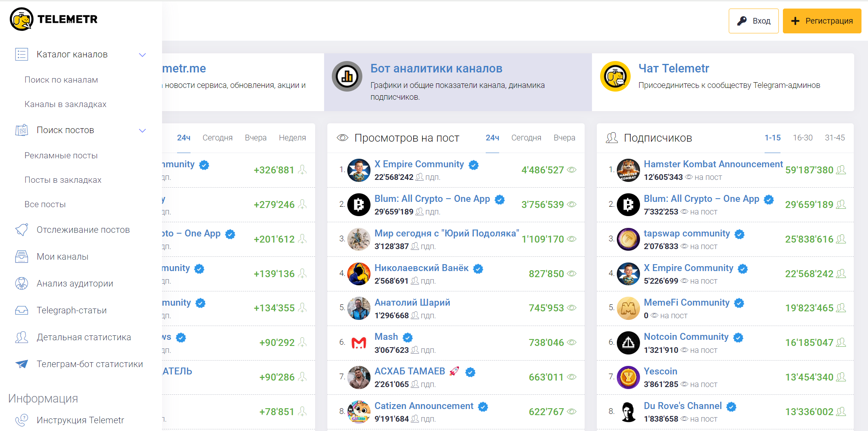The image size is (868, 431).
Task: Click the Инструкция Telemetr headset icon
Action: coord(22,420)
